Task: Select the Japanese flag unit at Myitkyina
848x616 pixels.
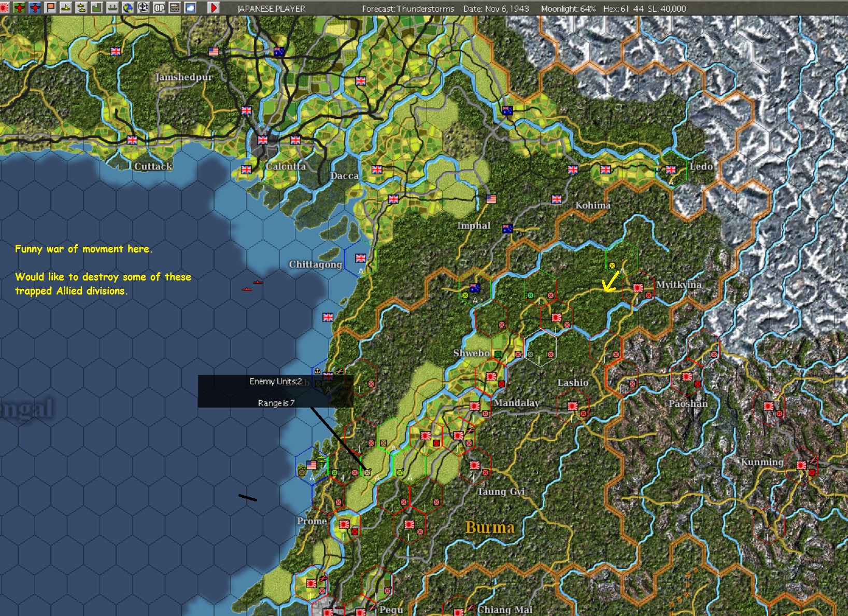Action: (x=638, y=288)
